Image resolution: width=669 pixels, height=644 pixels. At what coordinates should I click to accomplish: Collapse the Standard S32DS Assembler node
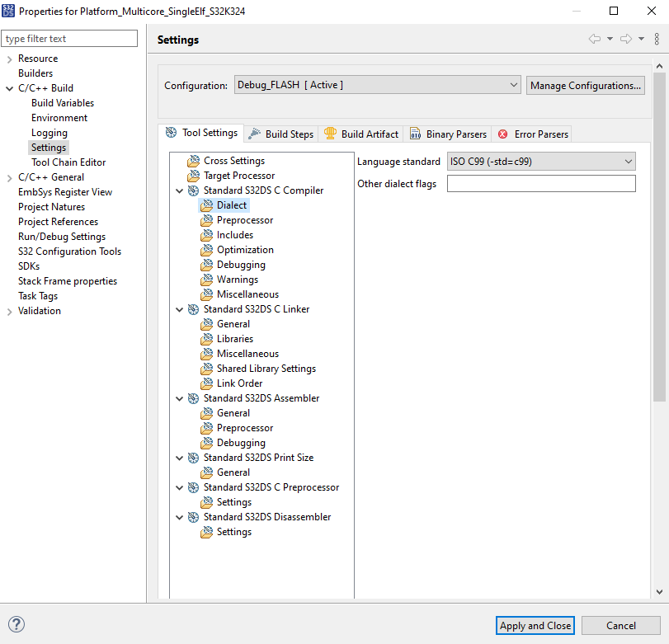pyautogui.click(x=180, y=399)
